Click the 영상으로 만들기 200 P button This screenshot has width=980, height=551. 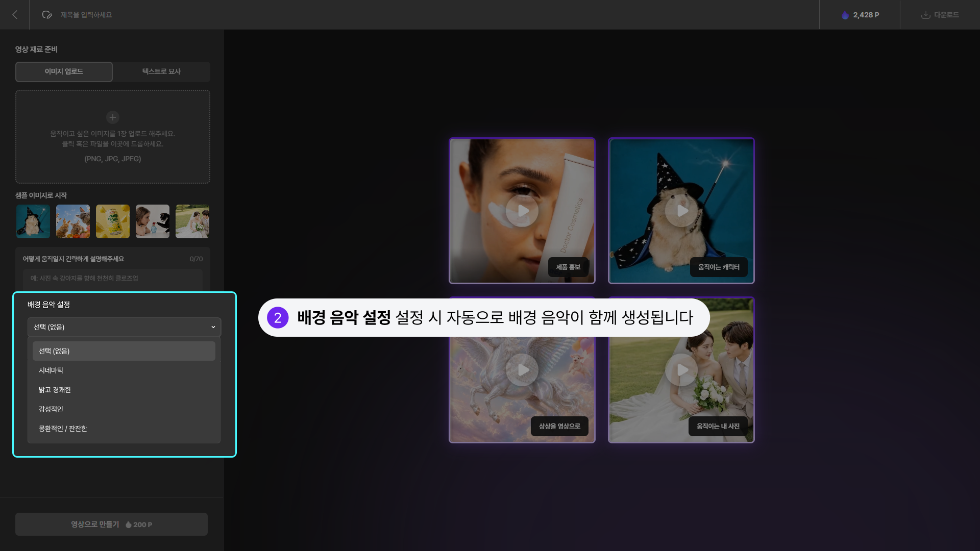click(x=111, y=524)
